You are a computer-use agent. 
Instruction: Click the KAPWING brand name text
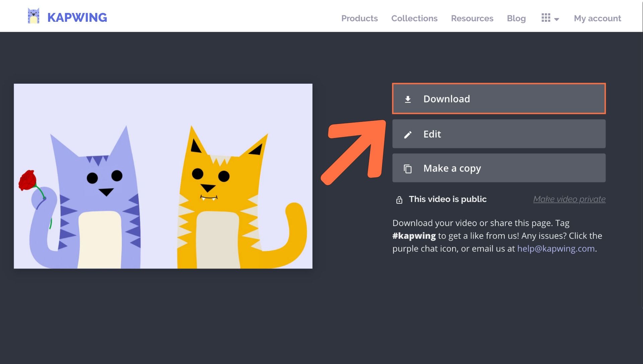click(77, 18)
